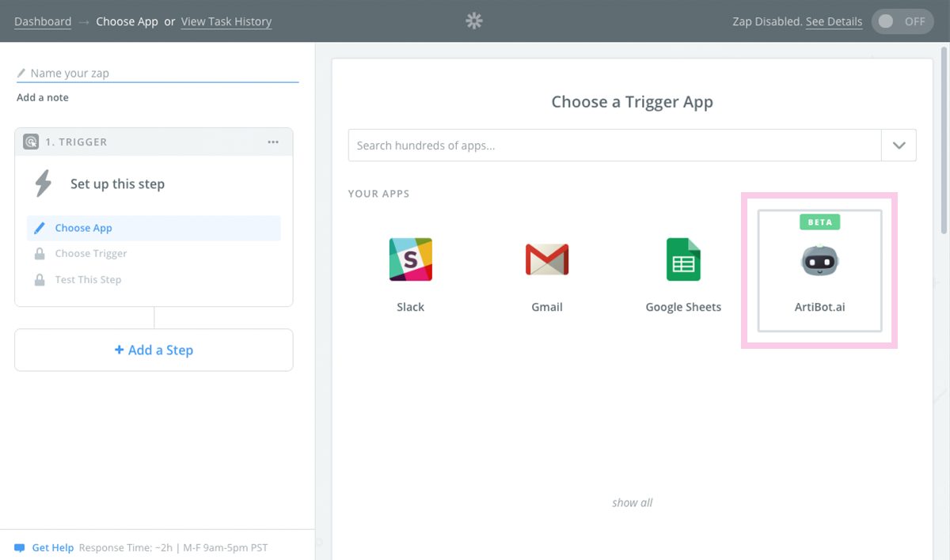950x560 pixels.
Task: Go to the Dashboard link
Action: coord(43,21)
